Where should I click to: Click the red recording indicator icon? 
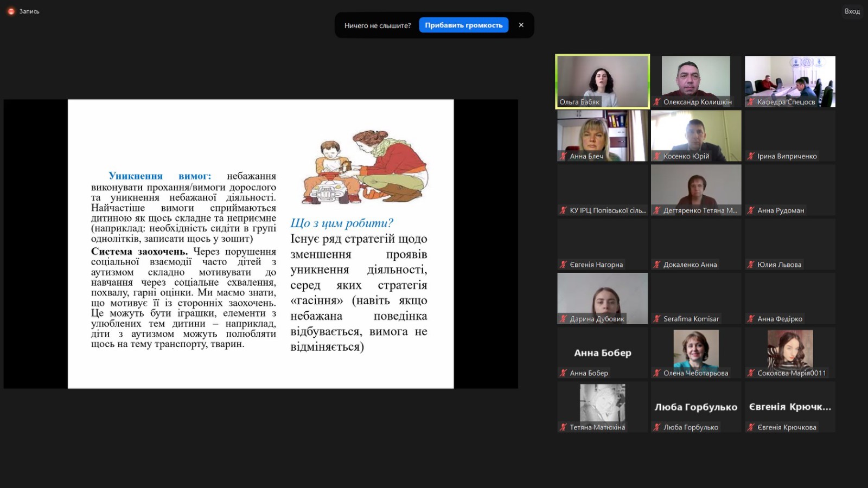coord(11,11)
